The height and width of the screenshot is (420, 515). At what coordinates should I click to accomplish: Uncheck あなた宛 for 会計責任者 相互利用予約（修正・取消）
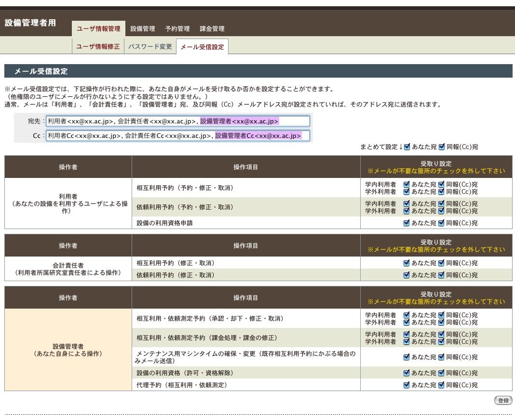[407, 263]
